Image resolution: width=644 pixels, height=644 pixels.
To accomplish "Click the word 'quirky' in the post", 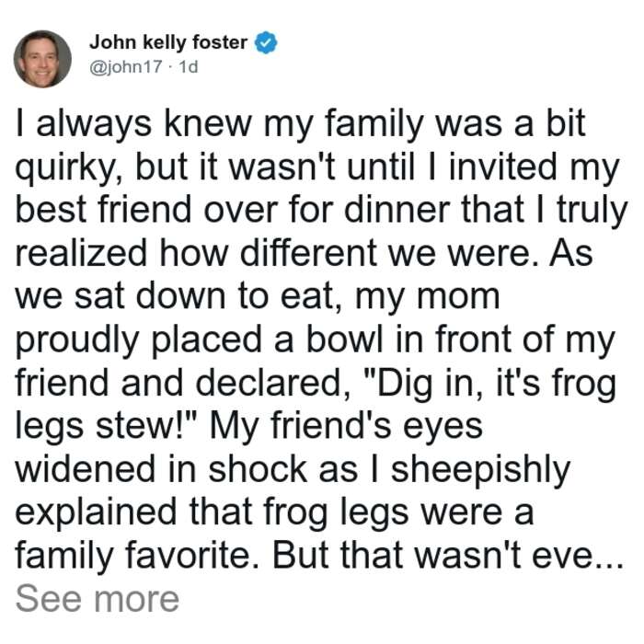I will (x=63, y=168).
